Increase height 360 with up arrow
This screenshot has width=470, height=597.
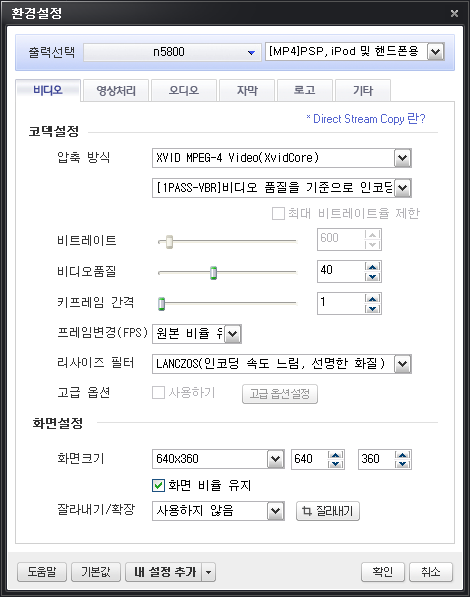[403, 455]
